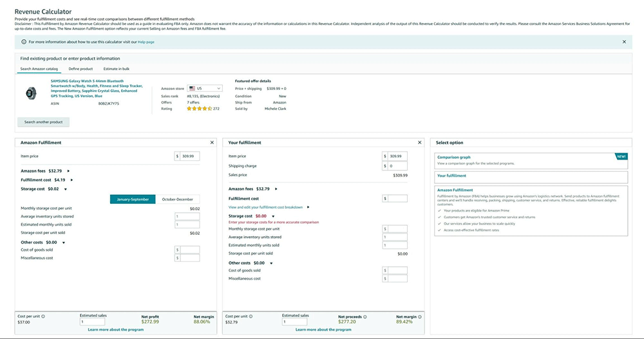Click the info icon in help banner
The width and height of the screenshot is (644, 339).
coord(24,42)
